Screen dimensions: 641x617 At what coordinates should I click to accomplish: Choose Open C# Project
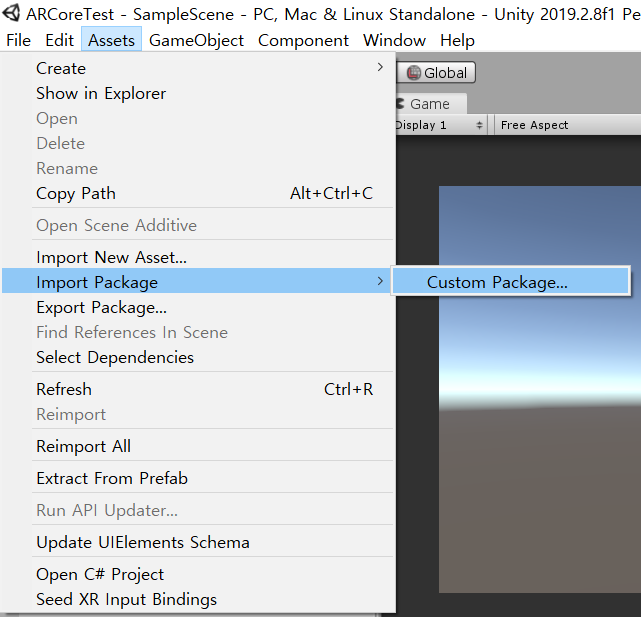point(198,574)
